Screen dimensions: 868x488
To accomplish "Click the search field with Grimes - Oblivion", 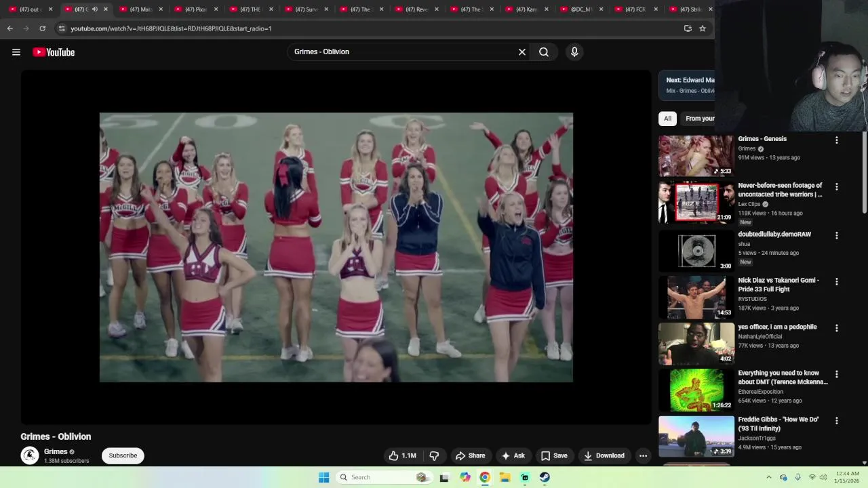I will tap(404, 52).
